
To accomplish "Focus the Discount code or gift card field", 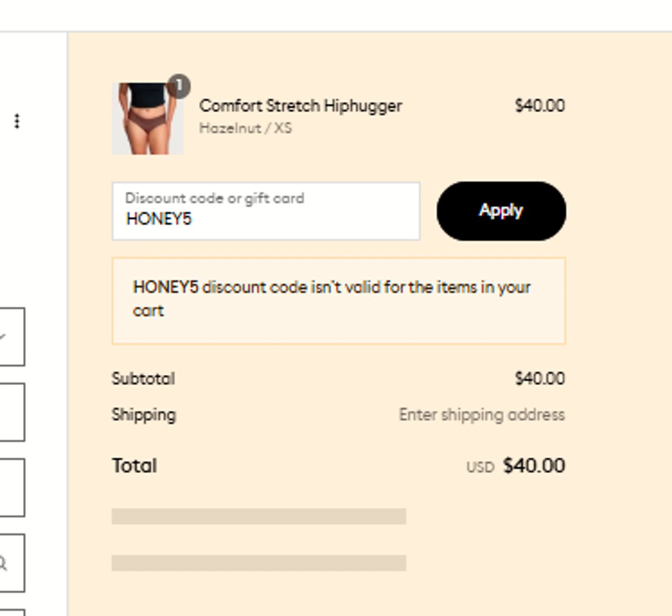I will click(x=266, y=211).
